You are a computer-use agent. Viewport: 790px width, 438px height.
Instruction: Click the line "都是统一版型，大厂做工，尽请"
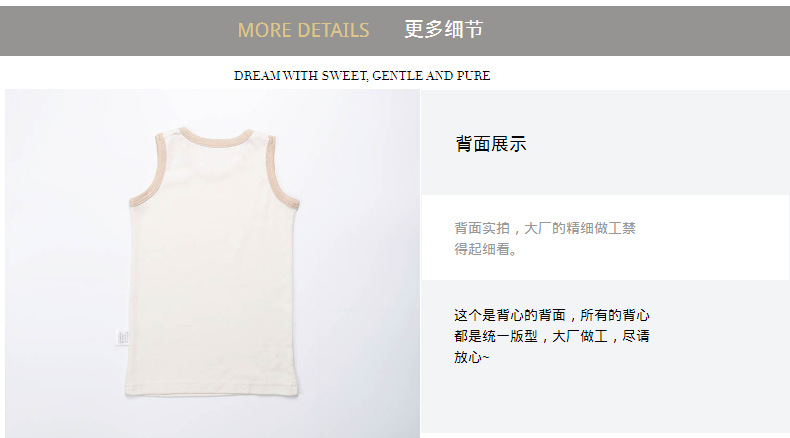tap(552, 336)
